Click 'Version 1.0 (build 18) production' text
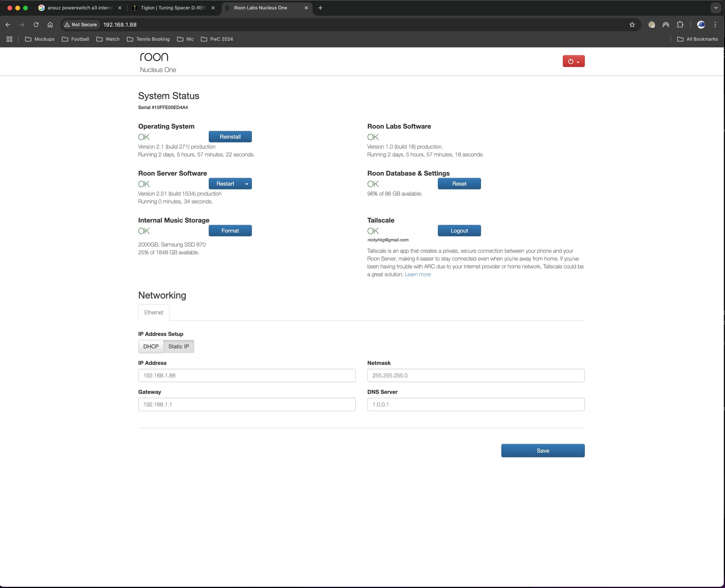Viewport: 725px width, 588px height. (x=405, y=147)
